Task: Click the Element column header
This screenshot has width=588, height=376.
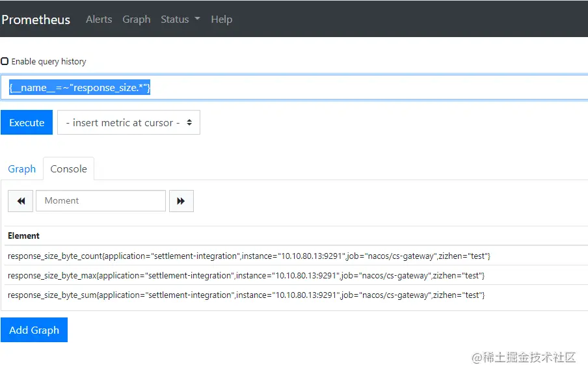Action: pos(23,235)
